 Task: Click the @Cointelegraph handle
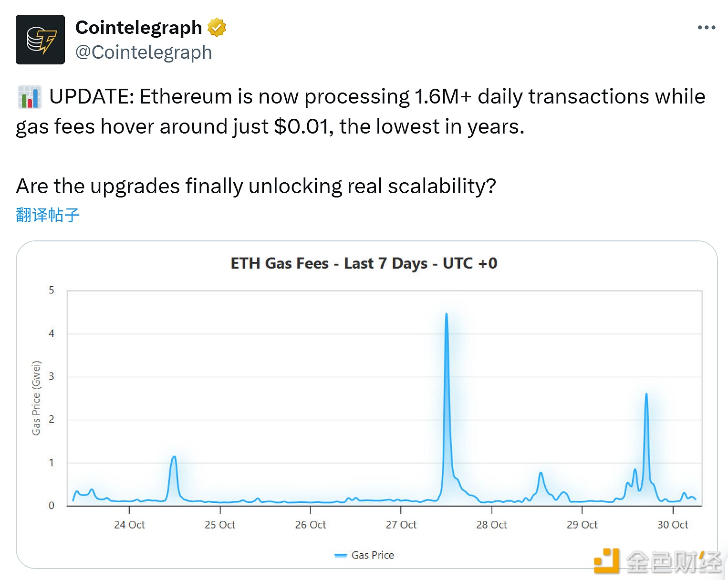coord(144,52)
